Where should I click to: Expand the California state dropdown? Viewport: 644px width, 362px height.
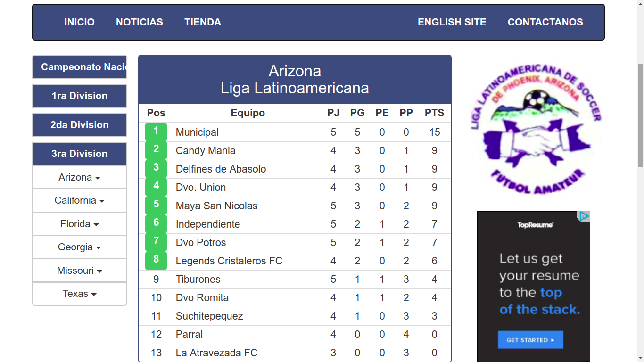(80, 201)
